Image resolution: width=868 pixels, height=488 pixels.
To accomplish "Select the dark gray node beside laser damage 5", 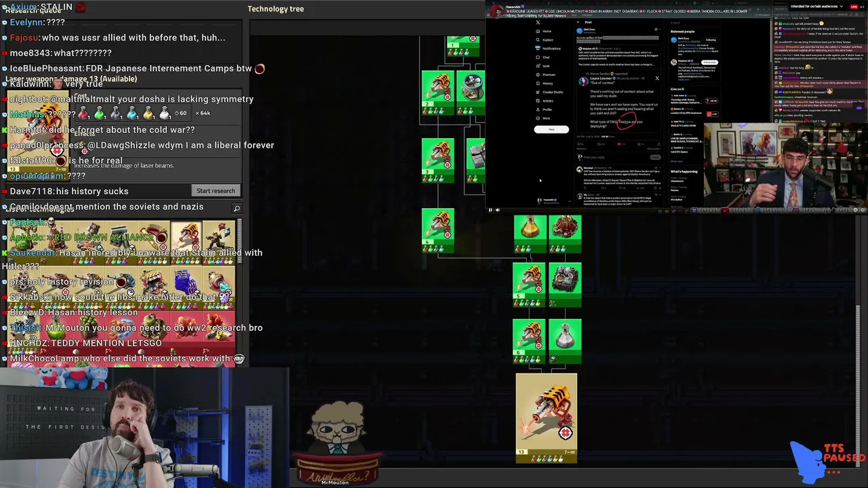I will [565, 286].
